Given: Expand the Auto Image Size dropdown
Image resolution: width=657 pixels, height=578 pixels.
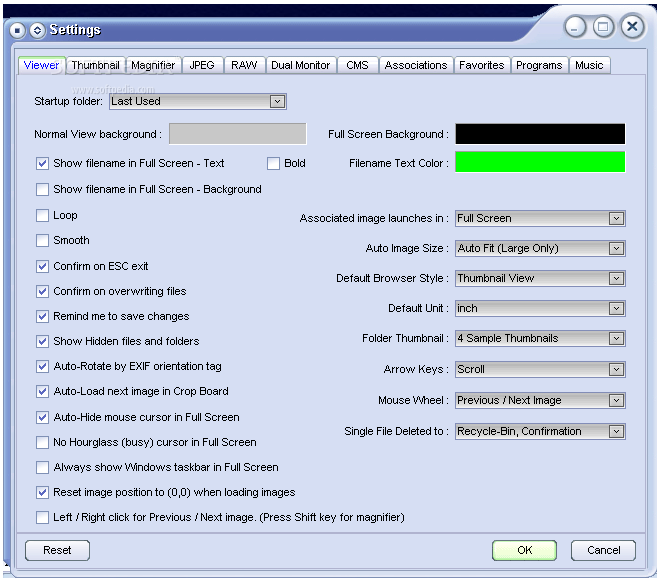Looking at the screenshot, I should click(540, 249).
